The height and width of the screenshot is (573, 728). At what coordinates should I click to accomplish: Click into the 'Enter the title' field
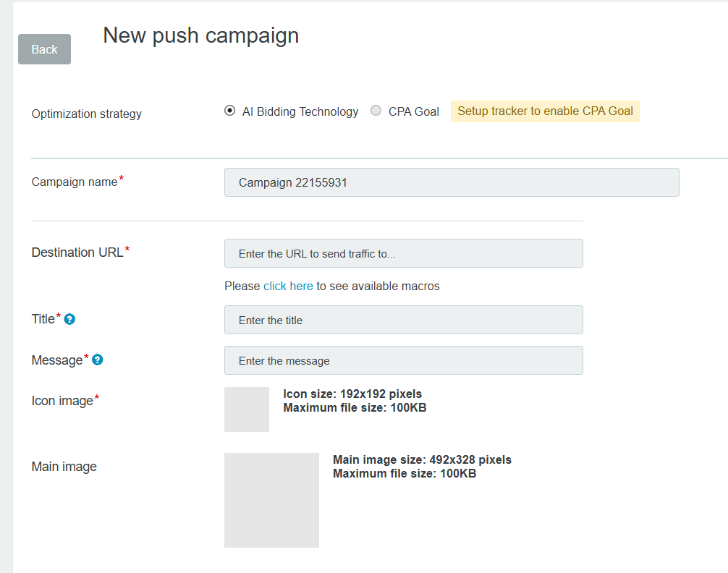(x=403, y=320)
